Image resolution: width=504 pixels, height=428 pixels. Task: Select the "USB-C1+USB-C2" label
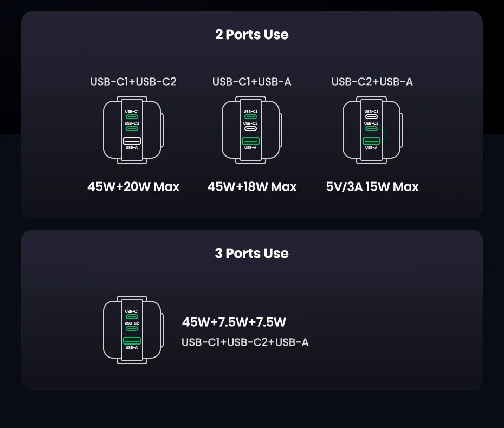coord(133,82)
